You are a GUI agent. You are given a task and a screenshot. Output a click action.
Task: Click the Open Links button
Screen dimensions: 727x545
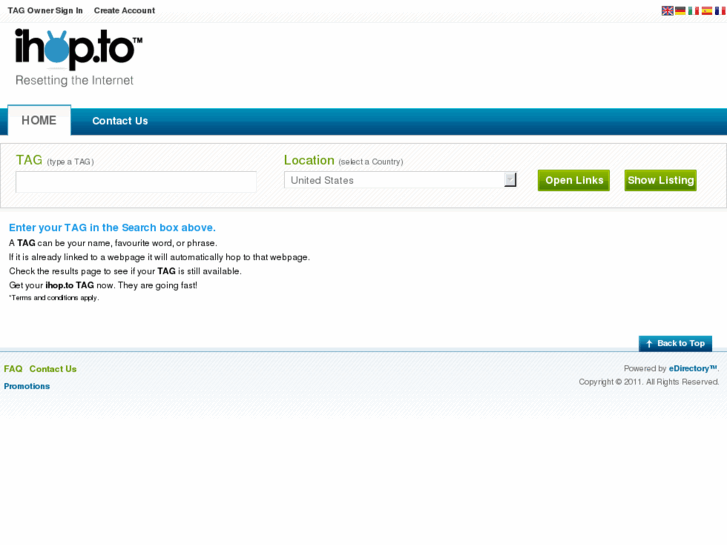click(x=574, y=180)
